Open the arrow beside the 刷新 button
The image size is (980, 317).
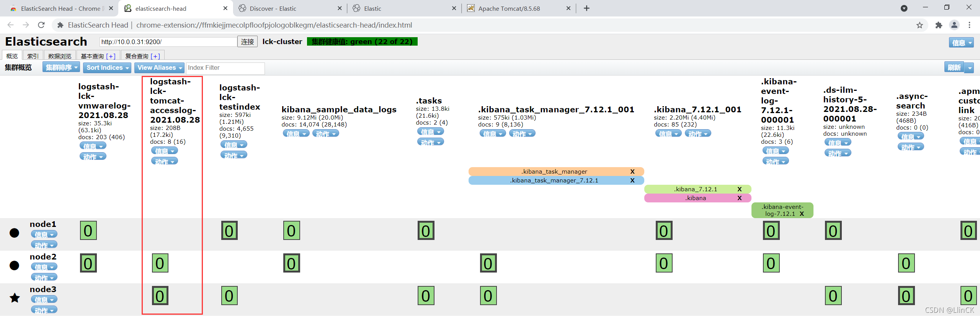coord(969,68)
